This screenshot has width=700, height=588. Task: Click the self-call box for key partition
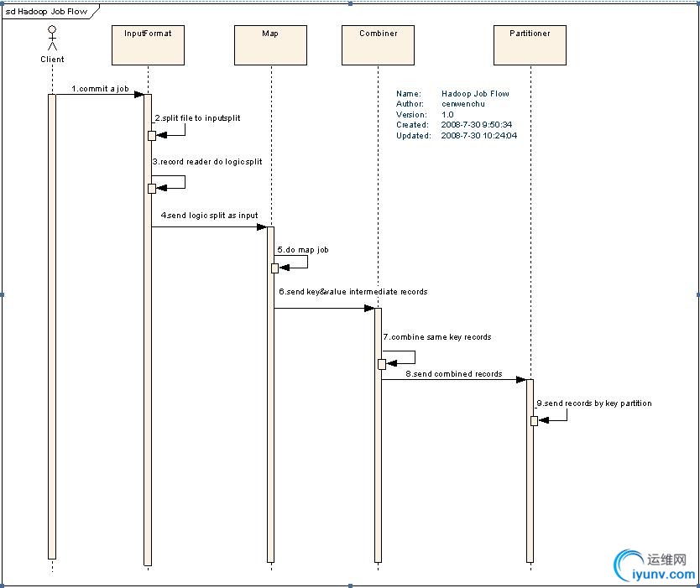[534, 421]
